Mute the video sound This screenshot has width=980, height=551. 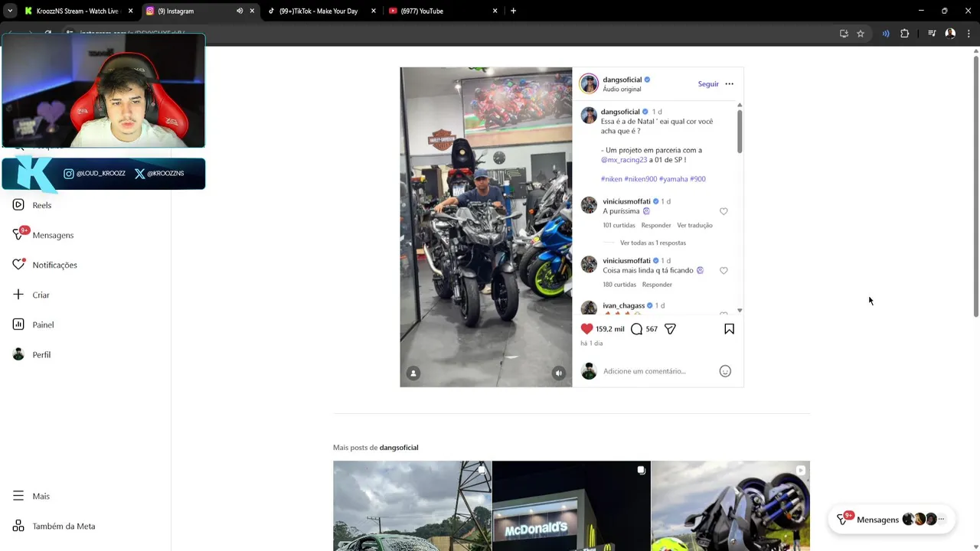pos(559,373)
